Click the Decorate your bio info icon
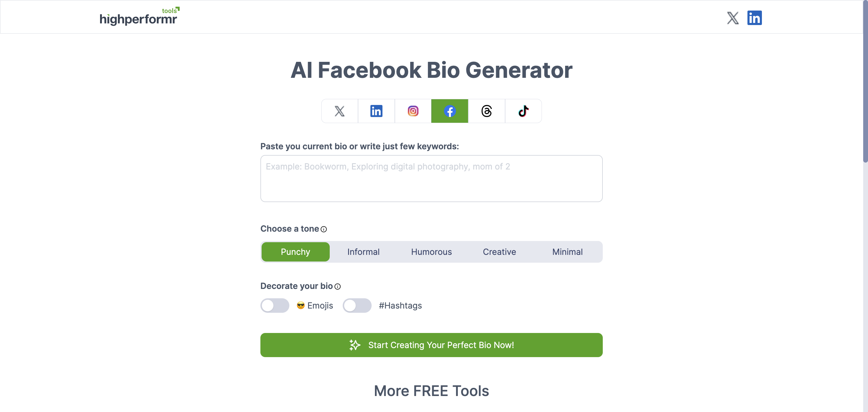The image size is (868, 412). 338,287
